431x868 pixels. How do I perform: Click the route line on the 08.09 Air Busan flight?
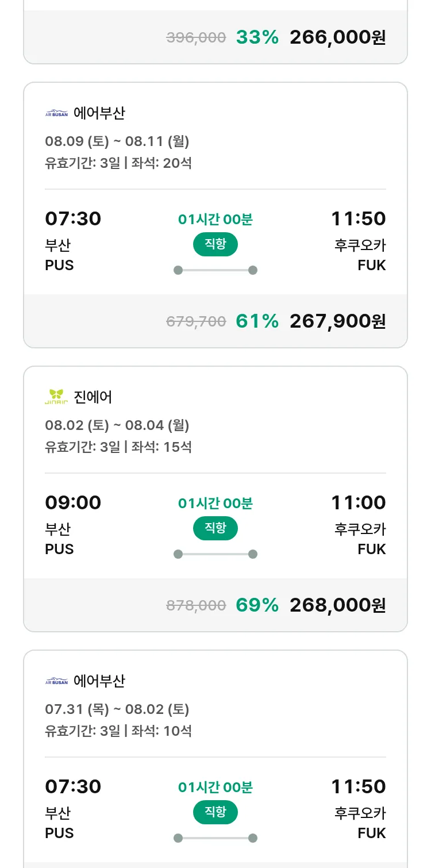[215, 270]
